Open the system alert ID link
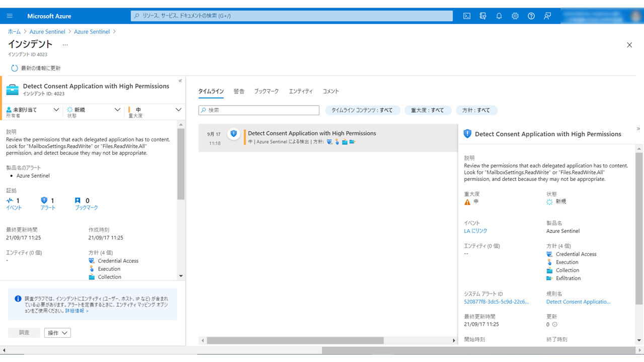 pyautogui.click(x=496, y=302)
